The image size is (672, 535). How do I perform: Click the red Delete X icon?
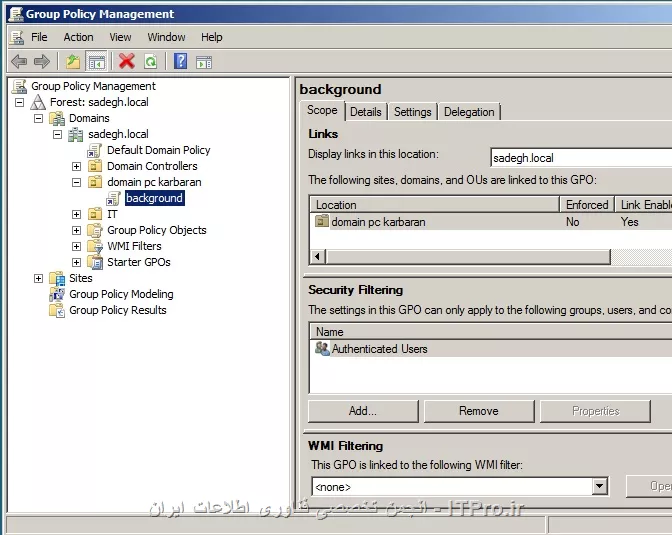pos(127,61)
